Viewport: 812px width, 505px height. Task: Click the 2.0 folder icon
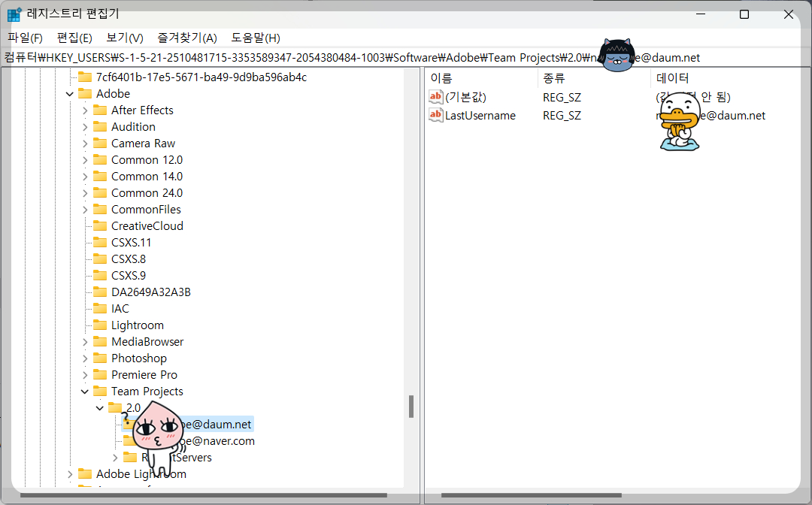tap(115, 408)
